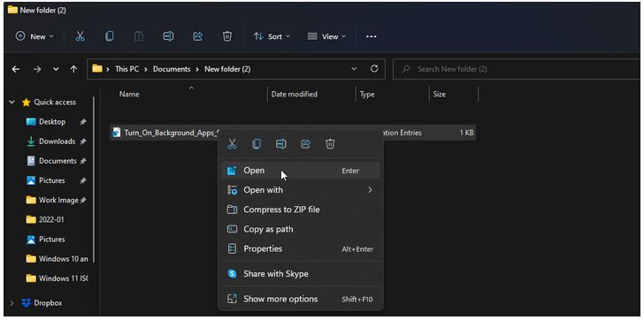Click the Paste icon in the top toolbar
Image resolution: width=644 pixels, height=320 pixels.
point(139,36)
